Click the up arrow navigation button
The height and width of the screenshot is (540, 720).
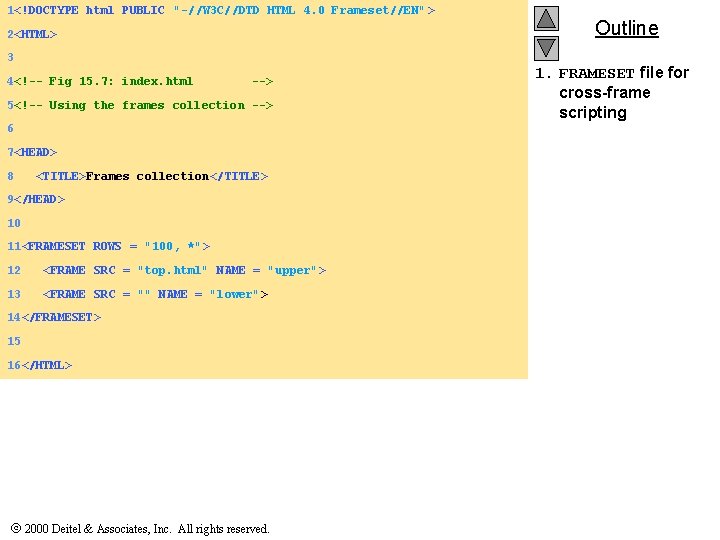546,18
